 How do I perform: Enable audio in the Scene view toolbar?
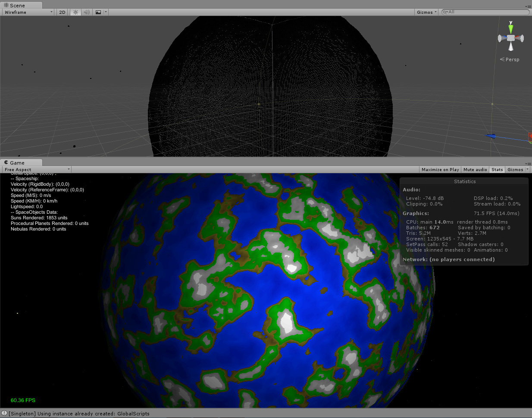click(x=87, y=12)
